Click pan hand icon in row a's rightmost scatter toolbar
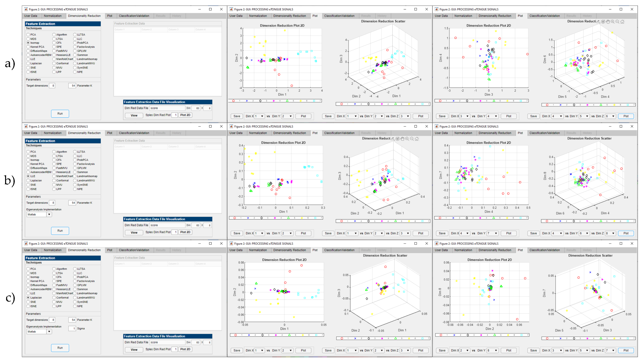 608,22
